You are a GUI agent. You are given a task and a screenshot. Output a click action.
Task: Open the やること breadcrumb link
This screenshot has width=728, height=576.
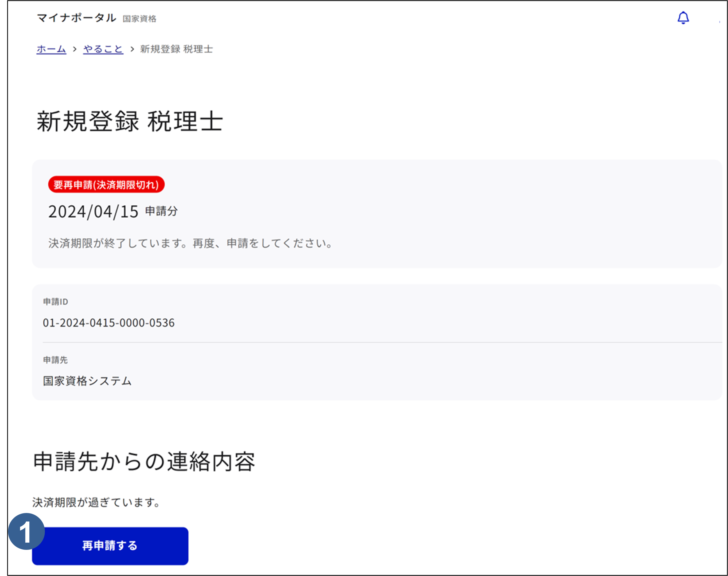pyautogui.click(x=103, y=49)
